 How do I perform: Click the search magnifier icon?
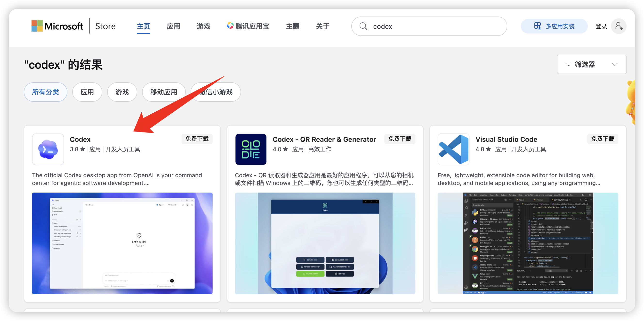pos(363,26)
